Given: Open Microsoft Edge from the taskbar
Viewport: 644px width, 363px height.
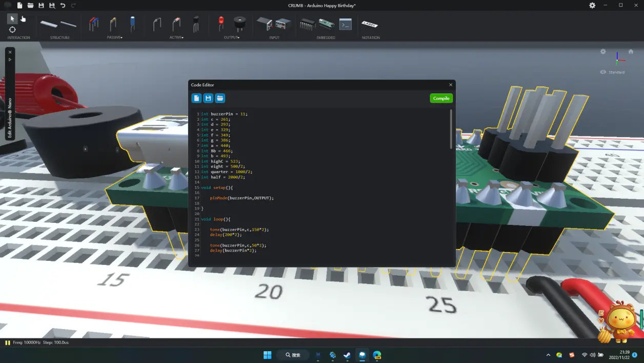Looking at the screenshot, I should click(x=377, y=355).
